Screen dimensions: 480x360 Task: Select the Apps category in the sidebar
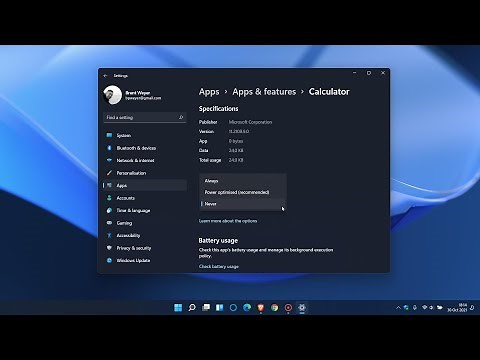tap(145, 185)
